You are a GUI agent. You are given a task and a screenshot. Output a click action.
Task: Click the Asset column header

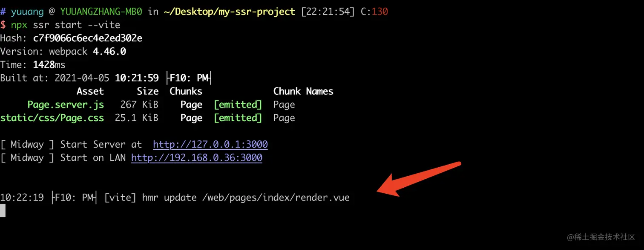[x=90, y=91]
